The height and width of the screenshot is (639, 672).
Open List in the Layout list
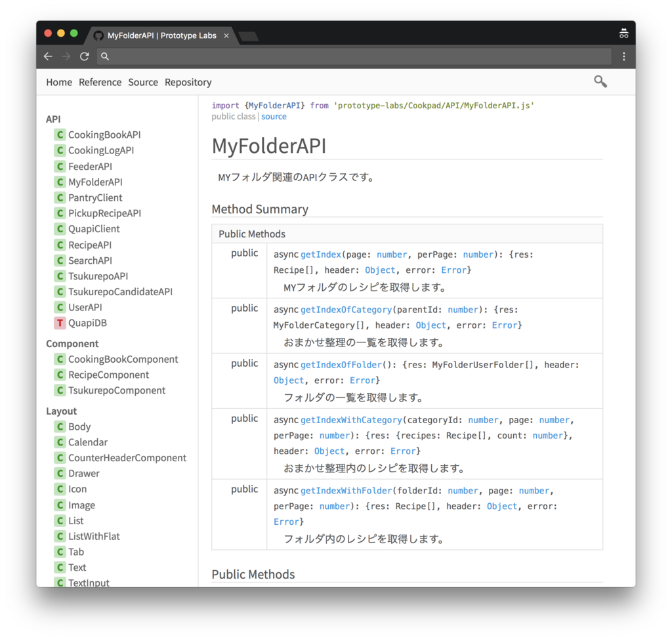(76, 521)
